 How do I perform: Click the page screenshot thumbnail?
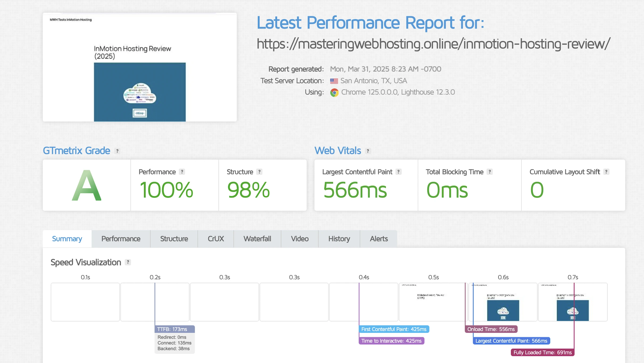click(140, 67)
